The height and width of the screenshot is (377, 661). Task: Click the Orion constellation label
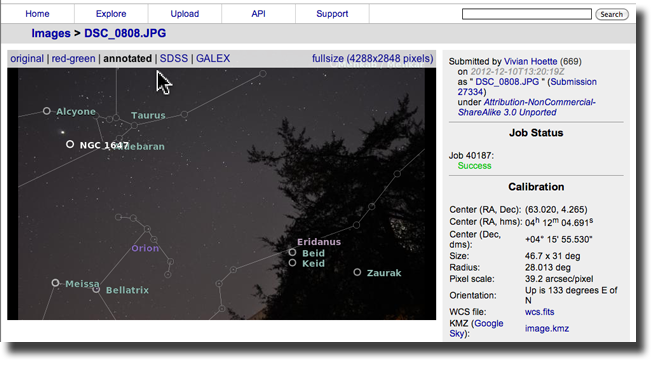tap(145, 248)
